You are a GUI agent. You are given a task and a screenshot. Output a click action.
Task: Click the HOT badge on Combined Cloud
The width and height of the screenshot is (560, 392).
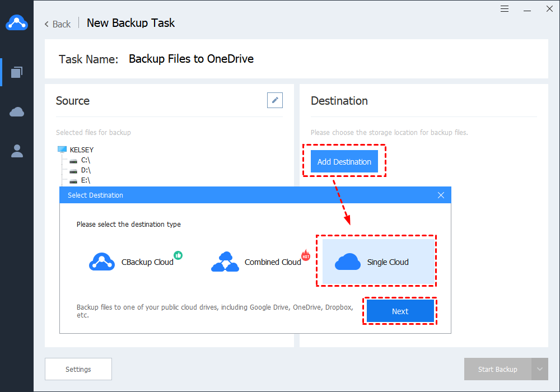tap(306, 255)
